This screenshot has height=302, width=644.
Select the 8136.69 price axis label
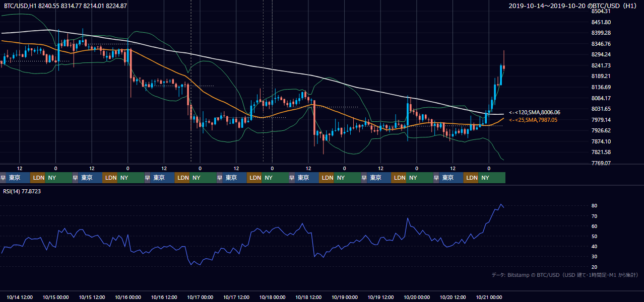601,87
